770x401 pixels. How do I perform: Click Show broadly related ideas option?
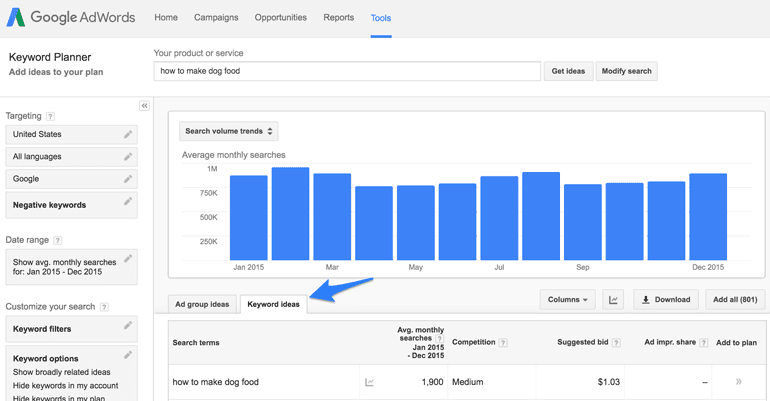(x=61, y=372)
